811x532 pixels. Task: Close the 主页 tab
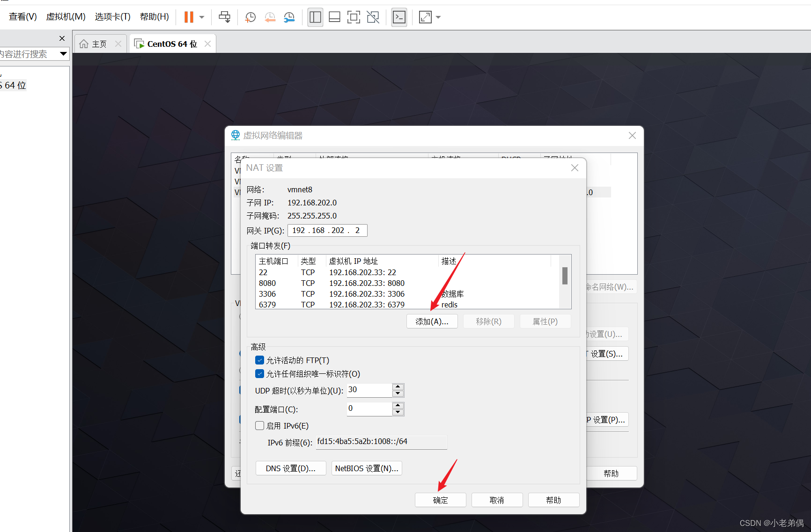tap(118, 44)
